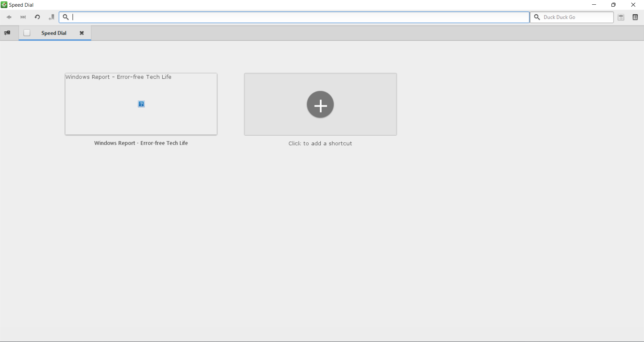Click the blank favicon on the Speed Dial tab

click(27, 33)
